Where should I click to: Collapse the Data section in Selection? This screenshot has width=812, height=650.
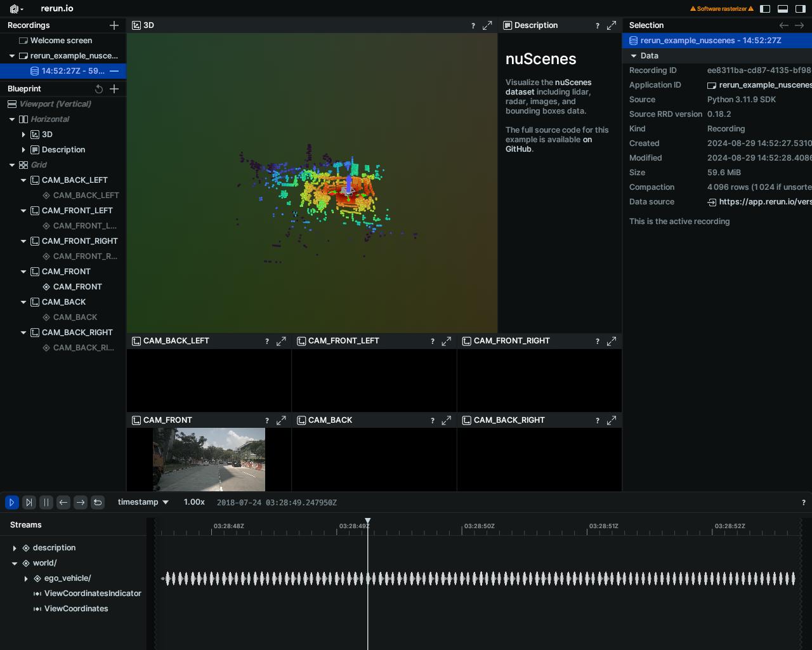click(x=633, y=56)
